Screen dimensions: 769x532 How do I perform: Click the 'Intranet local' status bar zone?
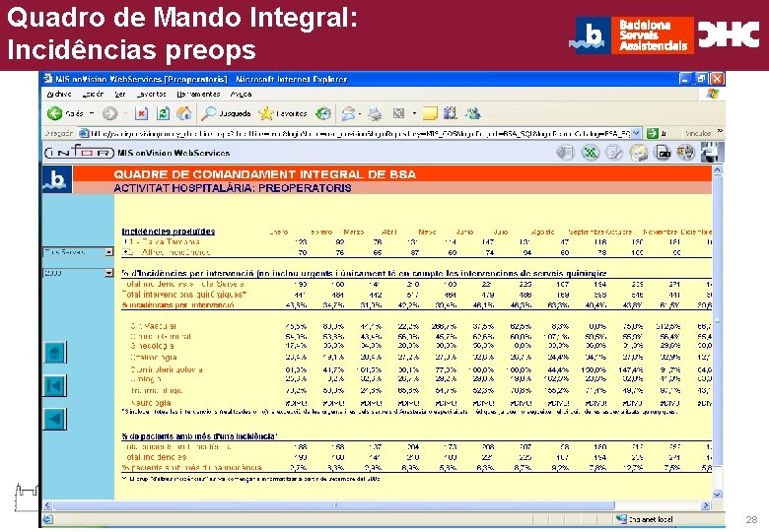point(645,519)
